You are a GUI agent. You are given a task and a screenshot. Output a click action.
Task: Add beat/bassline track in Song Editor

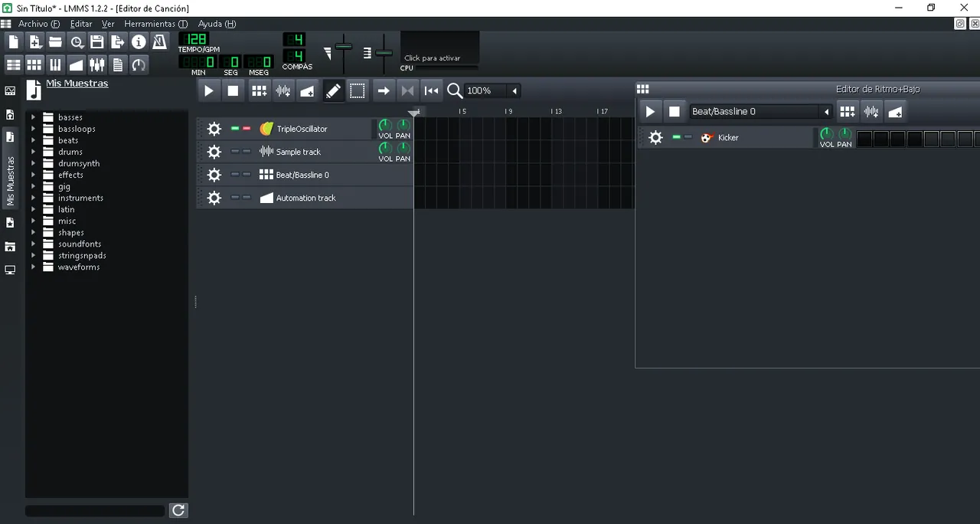(x=260, y=90)
